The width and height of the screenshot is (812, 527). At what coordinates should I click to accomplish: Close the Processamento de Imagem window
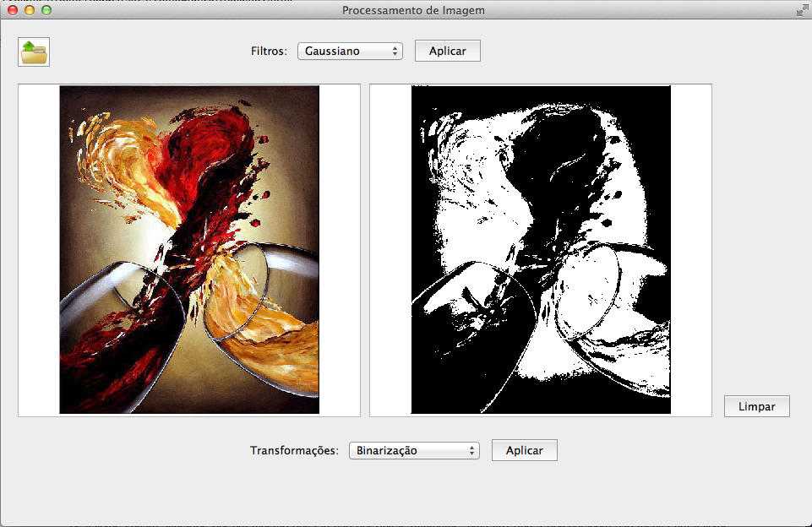(x=13, y=10)
